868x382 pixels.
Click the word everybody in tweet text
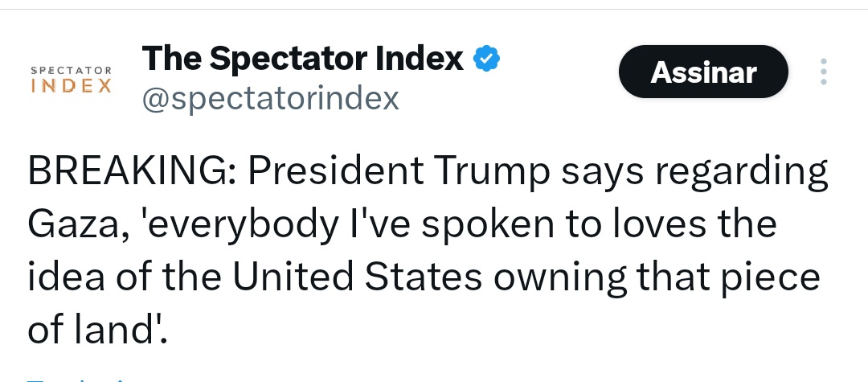click(241, 226)
